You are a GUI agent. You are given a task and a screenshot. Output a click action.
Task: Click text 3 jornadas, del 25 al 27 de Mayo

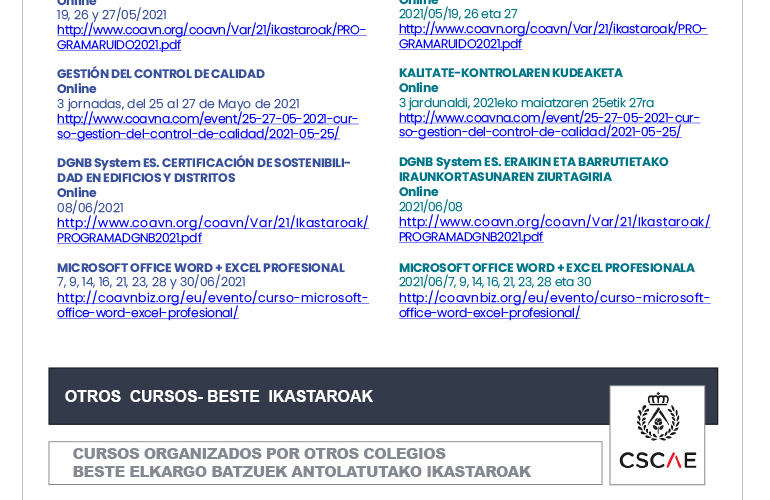(178, 104)
